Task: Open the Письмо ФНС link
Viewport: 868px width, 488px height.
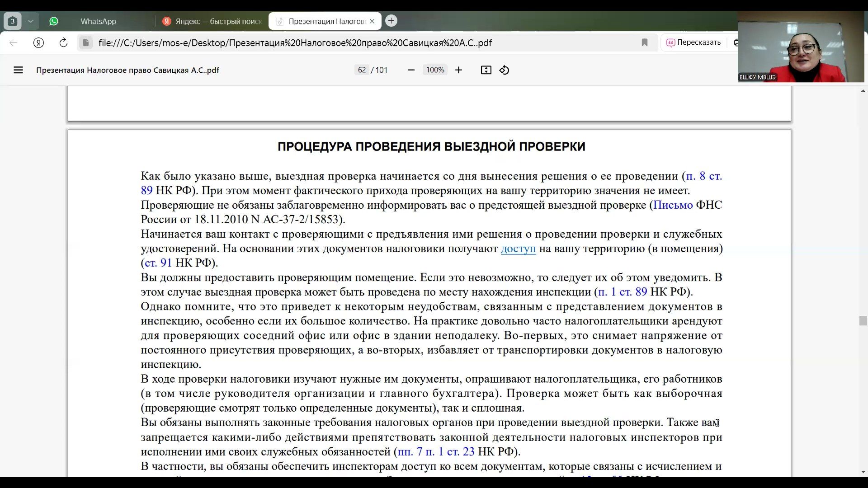Action: tap(672, 205)
